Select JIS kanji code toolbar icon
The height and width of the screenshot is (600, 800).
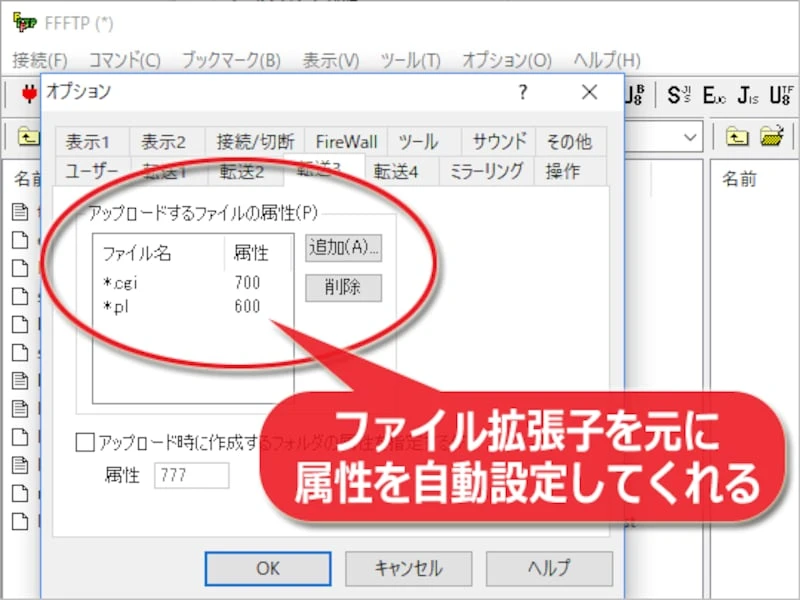click(x=747, y=95)
